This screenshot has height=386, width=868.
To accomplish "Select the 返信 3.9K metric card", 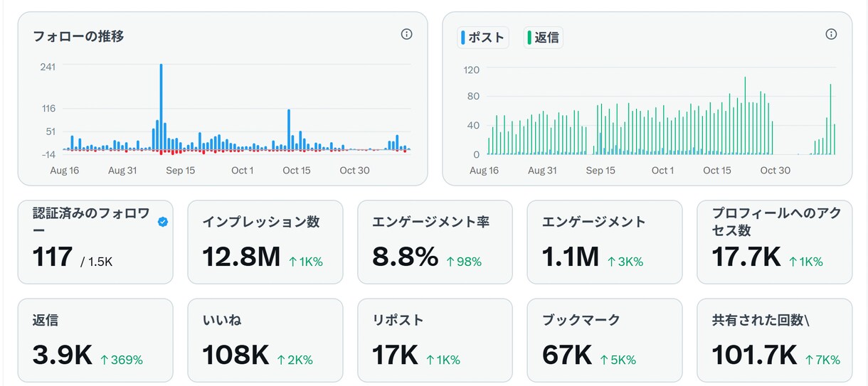I will (95, 341).
